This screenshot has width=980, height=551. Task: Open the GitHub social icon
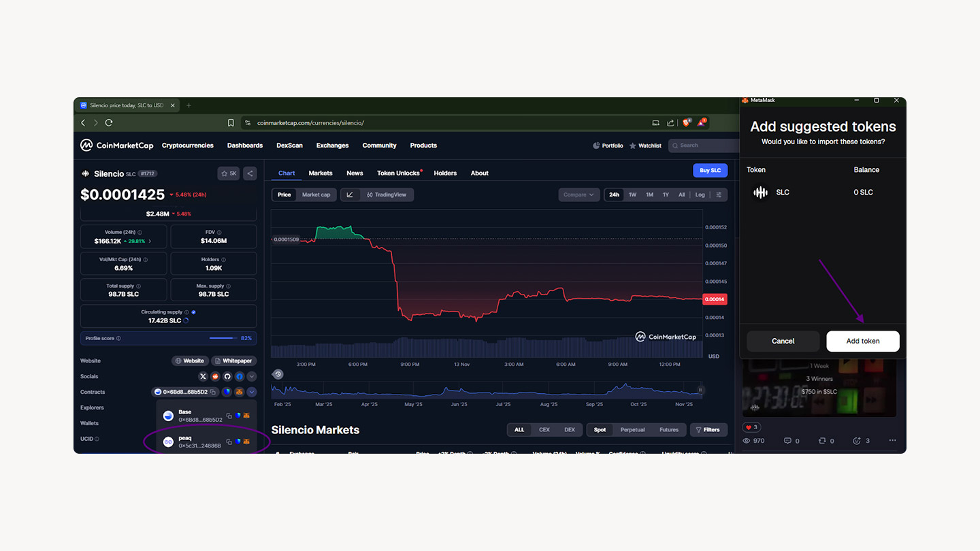pos(227,376)
